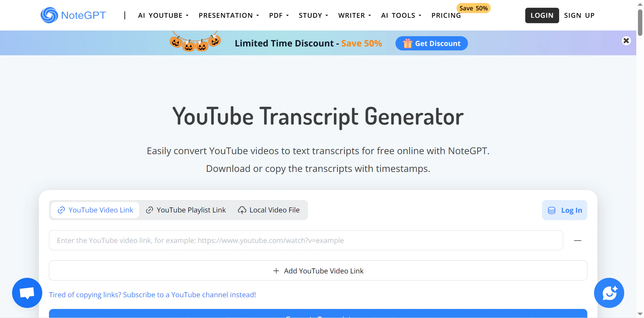Dismiss the discount banner with the X
Image resolution: width=644 pixels, height=318 pixels.
(x=626, y=41)
